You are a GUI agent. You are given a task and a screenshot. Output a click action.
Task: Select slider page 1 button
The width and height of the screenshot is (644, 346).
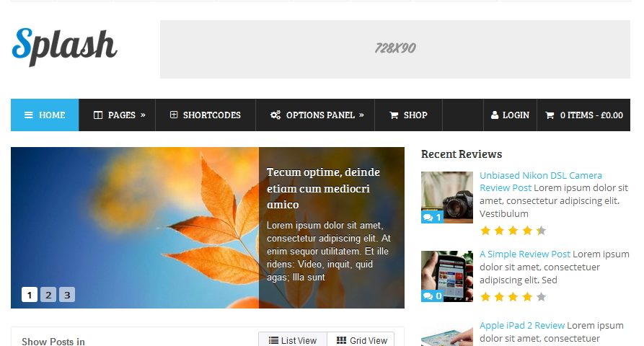coord(30,295)
